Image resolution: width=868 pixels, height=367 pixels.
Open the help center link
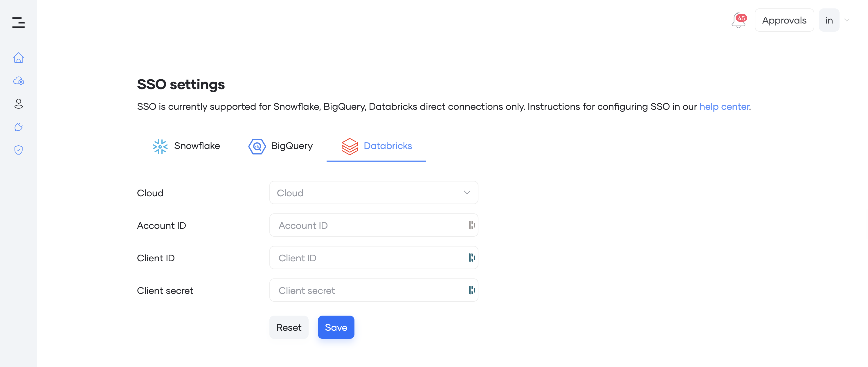[724, 107]
